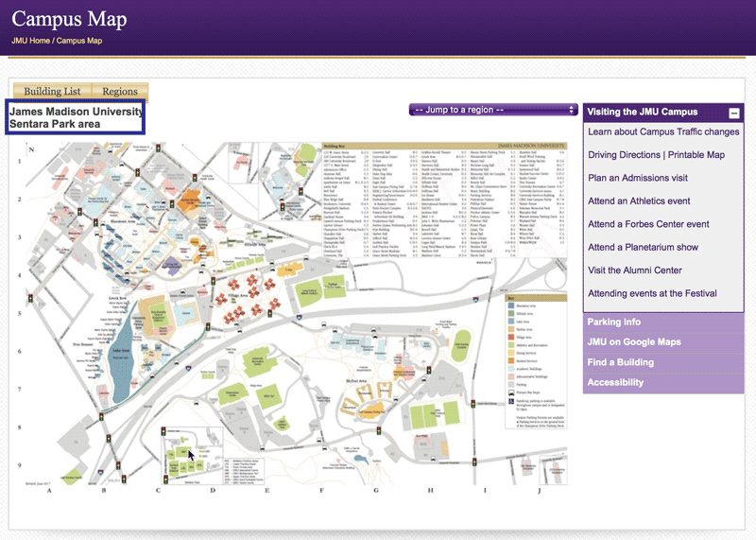
Task: Click the Athletics and Recreation legend swatch
Action: pos(511,345)
